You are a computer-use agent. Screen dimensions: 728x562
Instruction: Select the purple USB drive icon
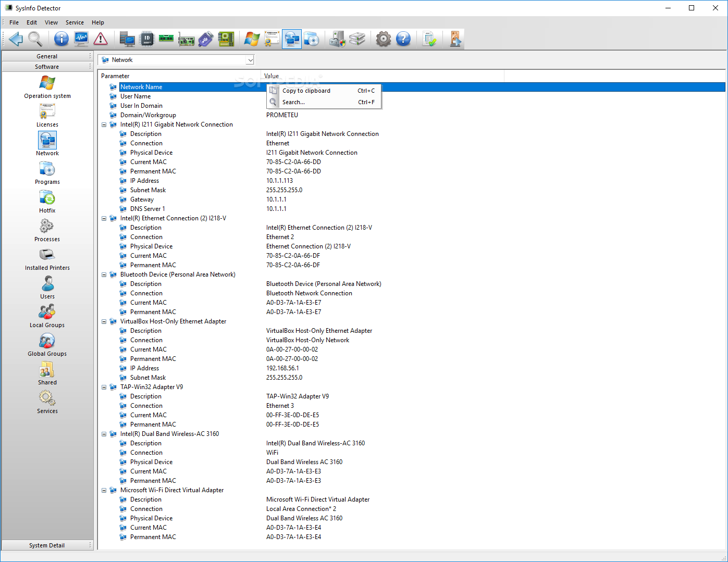point(206,39)
